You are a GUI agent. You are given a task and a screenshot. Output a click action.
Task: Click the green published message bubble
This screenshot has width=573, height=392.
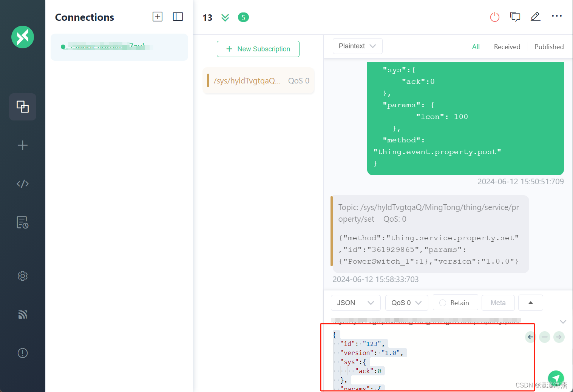(465, 119)
